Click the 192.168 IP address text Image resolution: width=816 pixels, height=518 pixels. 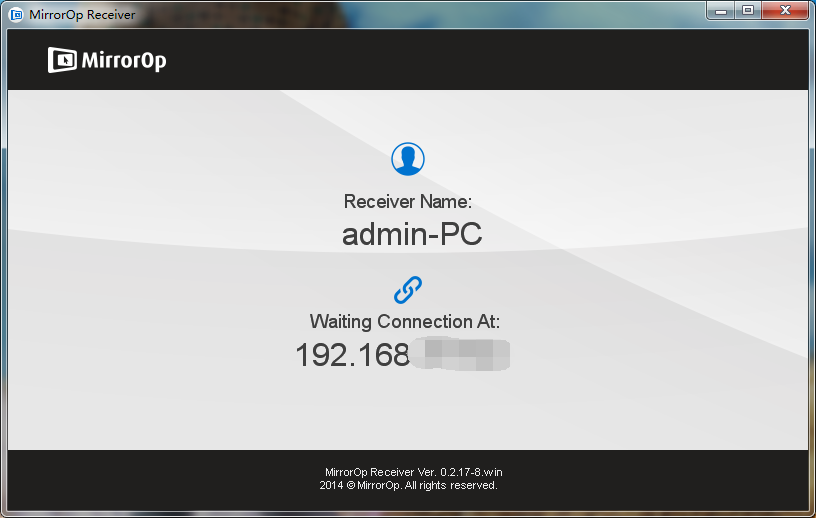point(352,355)
